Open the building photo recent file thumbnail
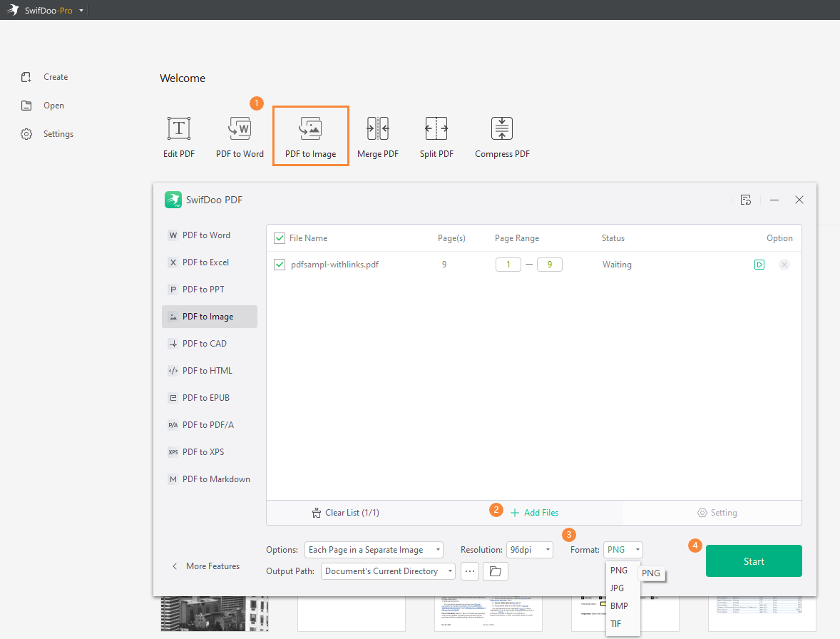The width and height of the screenshot is (840, 639). (x=215, y=614)
